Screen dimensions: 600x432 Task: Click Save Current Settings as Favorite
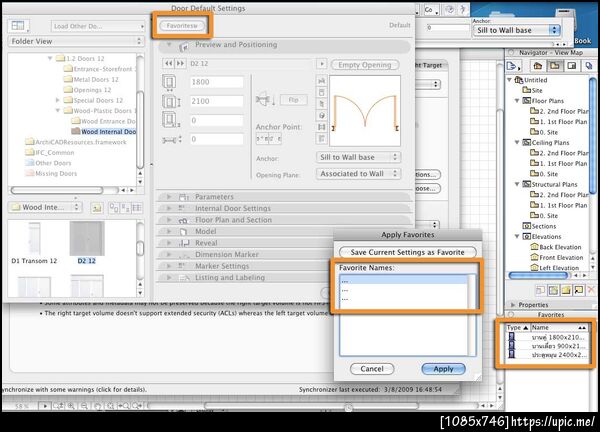tap(408, 252)
